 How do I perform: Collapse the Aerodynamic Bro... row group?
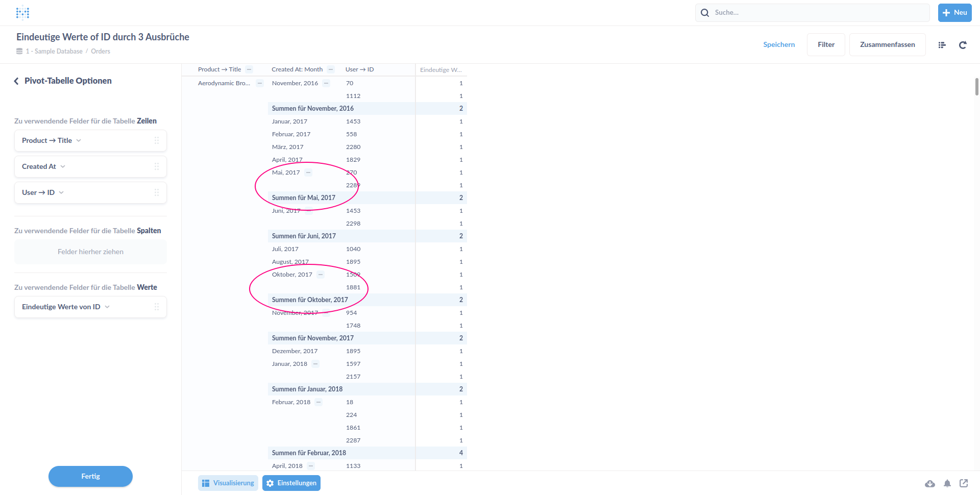(x=259, y=83)
